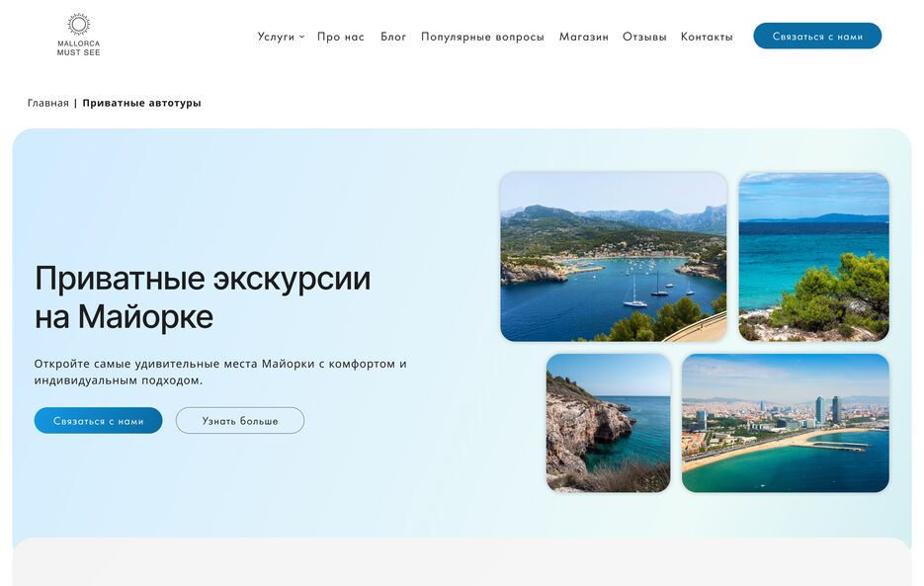924x586 pixels.
Task: Expand the chevron next to Услуги
Action: click(302, 36)
